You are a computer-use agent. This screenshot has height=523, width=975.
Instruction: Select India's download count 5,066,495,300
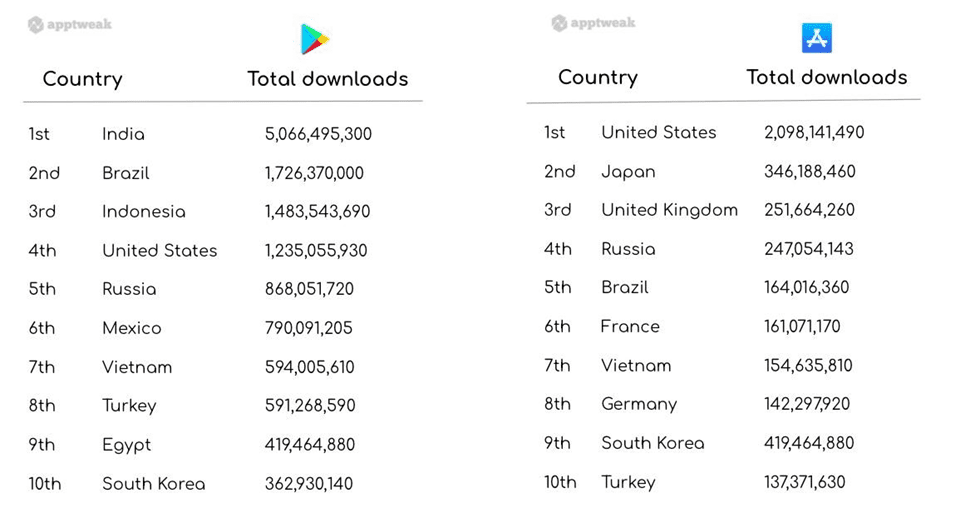[318, 134]
